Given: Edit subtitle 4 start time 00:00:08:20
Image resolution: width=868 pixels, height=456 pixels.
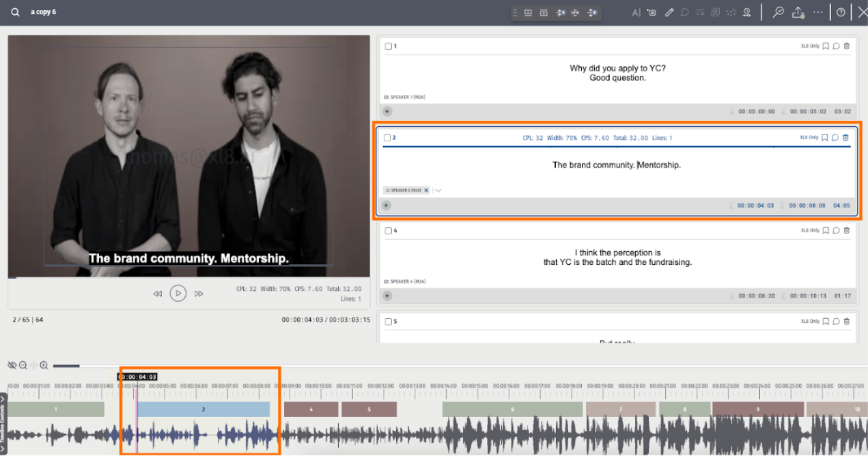Looking at the screenshot, I should tap(757, 296).
